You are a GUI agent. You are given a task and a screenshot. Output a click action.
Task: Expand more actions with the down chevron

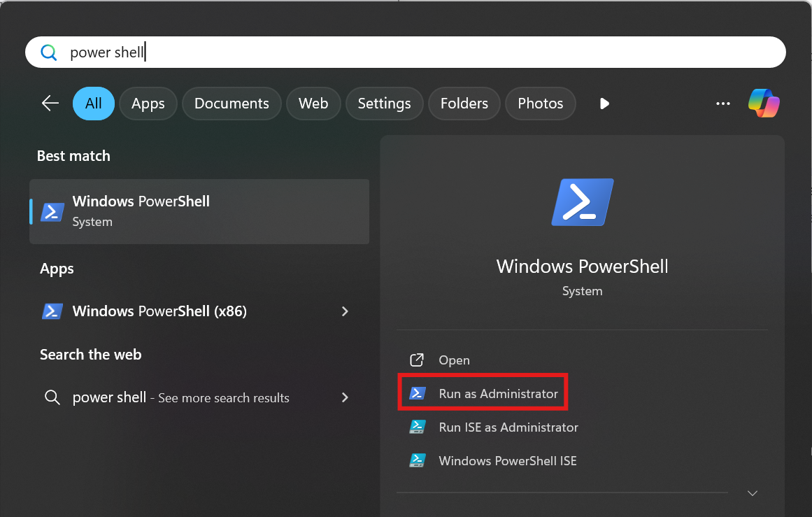(x=753, y=493)
